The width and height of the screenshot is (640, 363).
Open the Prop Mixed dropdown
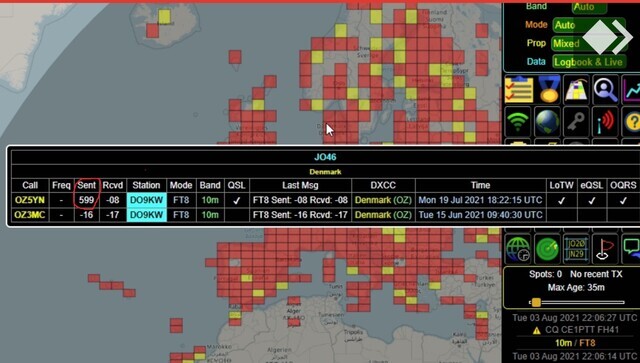coord(589,44)
